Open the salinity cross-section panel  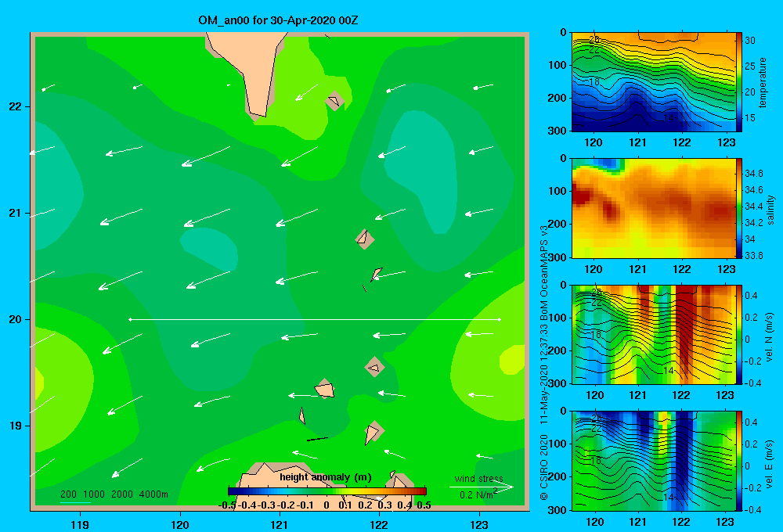[654, 208]
